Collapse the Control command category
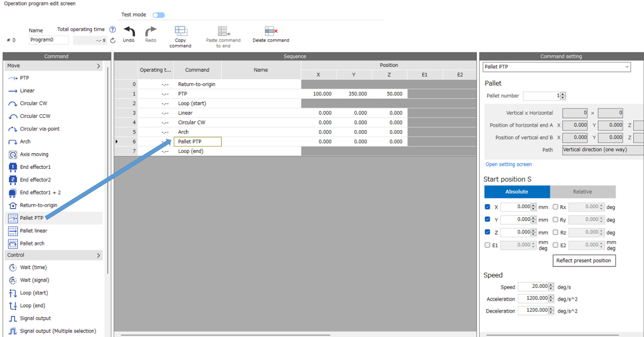Image resolution: width=644 pixels, height=337 pixels. point(98,255)
